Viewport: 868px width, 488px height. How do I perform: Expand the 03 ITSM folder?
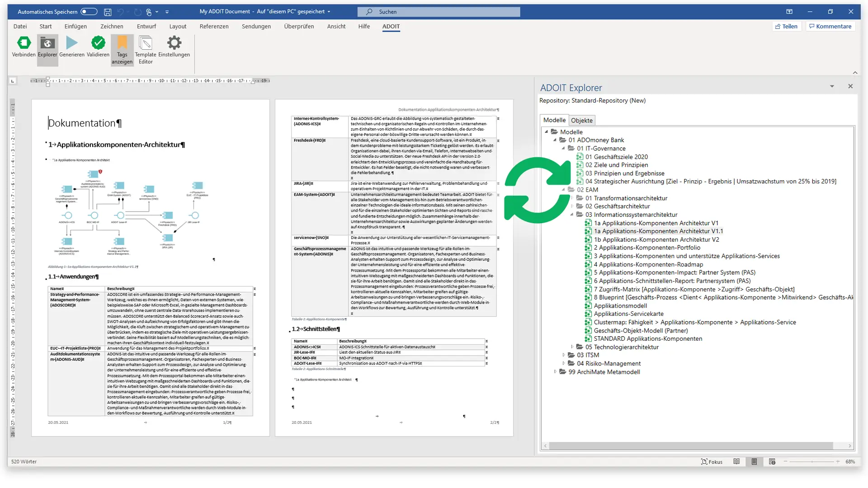(563, 355)
